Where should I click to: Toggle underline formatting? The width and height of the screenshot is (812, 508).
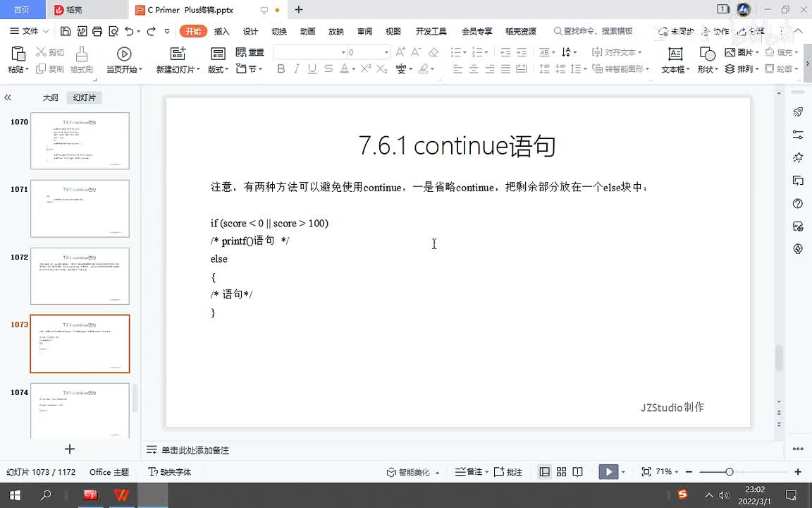pyautogui.click(x=312, y=68)
